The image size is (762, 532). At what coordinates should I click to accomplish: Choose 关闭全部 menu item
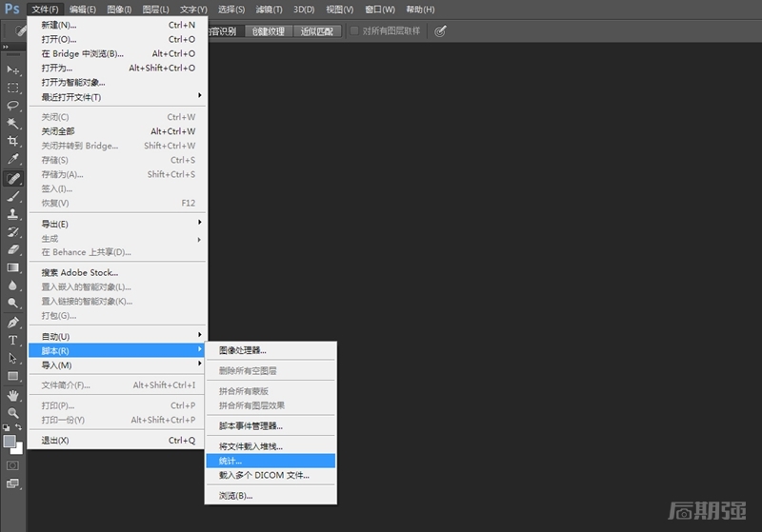117,131
